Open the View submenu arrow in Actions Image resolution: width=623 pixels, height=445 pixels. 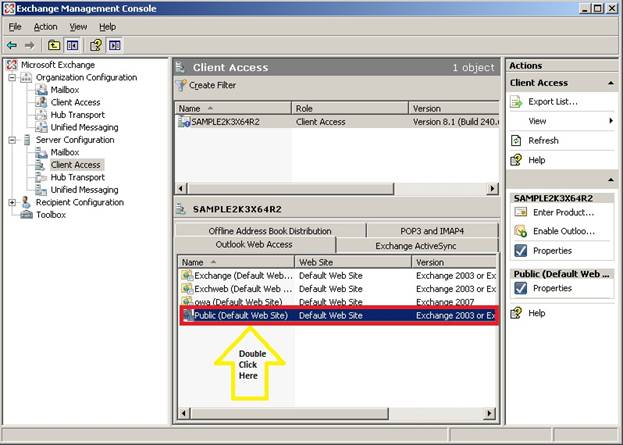[x=611, y=121]
